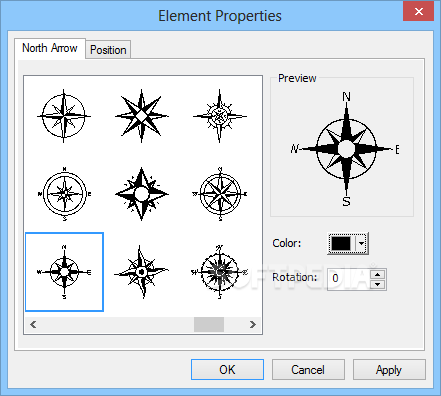Click the north arrow preview image
Screen dimensions: 441x396
345,149
